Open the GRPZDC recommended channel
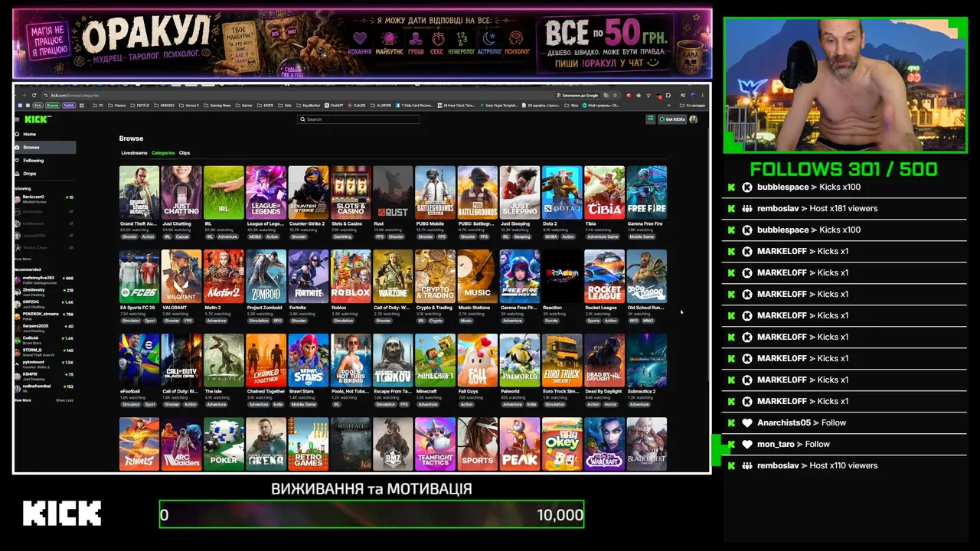The height and width of the screenshot is (551, 980). [x=44, y=304]
